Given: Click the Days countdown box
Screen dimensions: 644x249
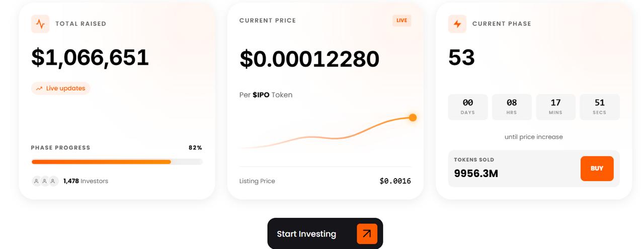Looking at the screenshot, I should coord(467,107).
